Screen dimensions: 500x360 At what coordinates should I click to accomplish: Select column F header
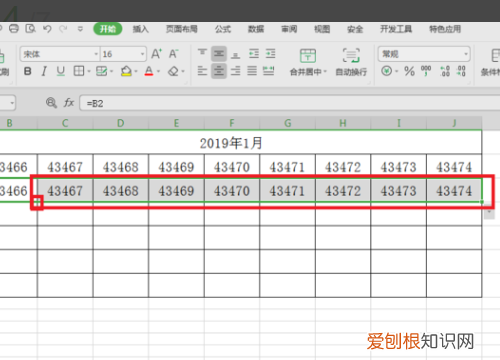(232, 123)
